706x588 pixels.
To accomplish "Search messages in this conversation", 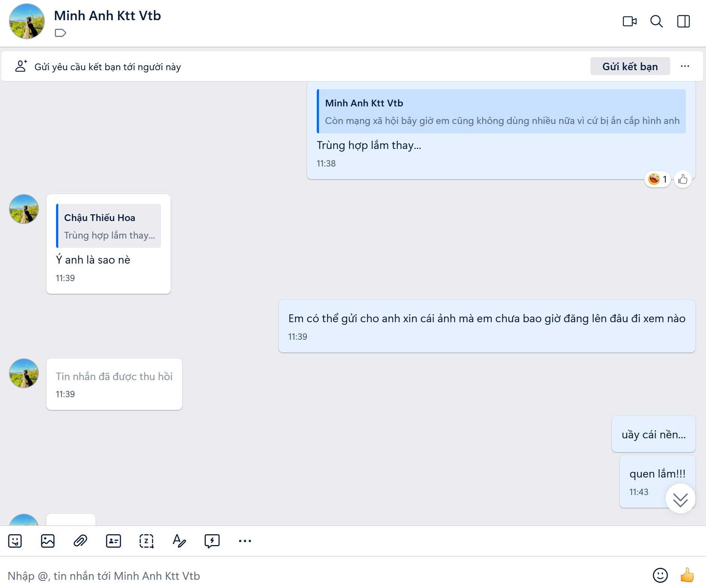I will pos(656,21).
